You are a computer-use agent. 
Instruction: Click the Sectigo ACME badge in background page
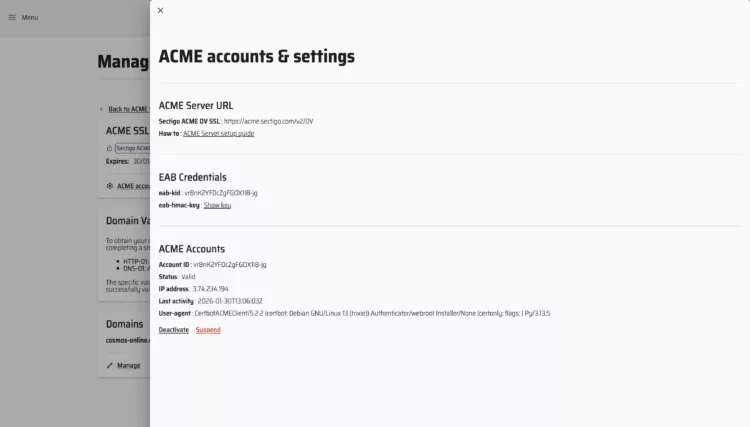point(132,148)
